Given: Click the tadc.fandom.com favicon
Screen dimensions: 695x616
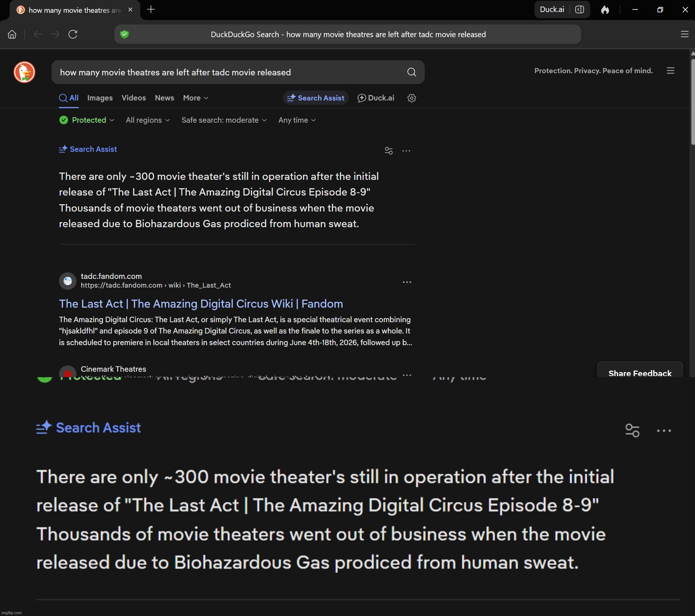Looking at the screenshot, I should pyautogui.click(x=68, y=281).
